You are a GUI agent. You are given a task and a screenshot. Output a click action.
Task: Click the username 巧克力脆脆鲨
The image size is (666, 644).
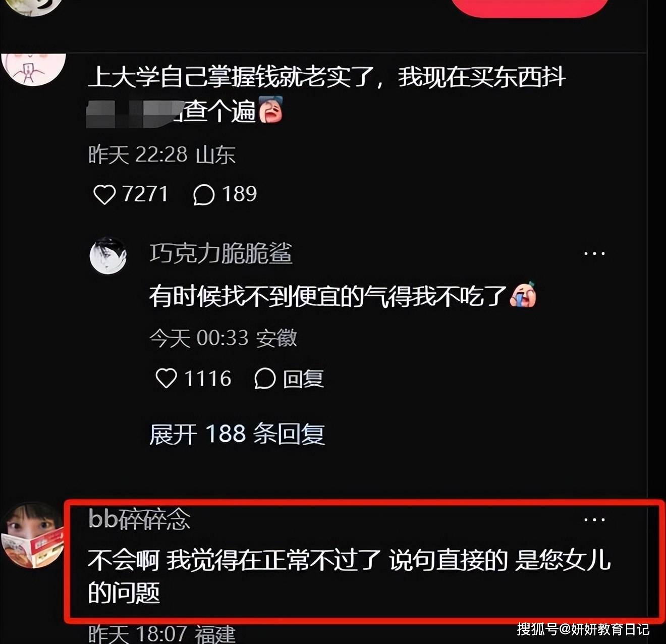point(221,253)
